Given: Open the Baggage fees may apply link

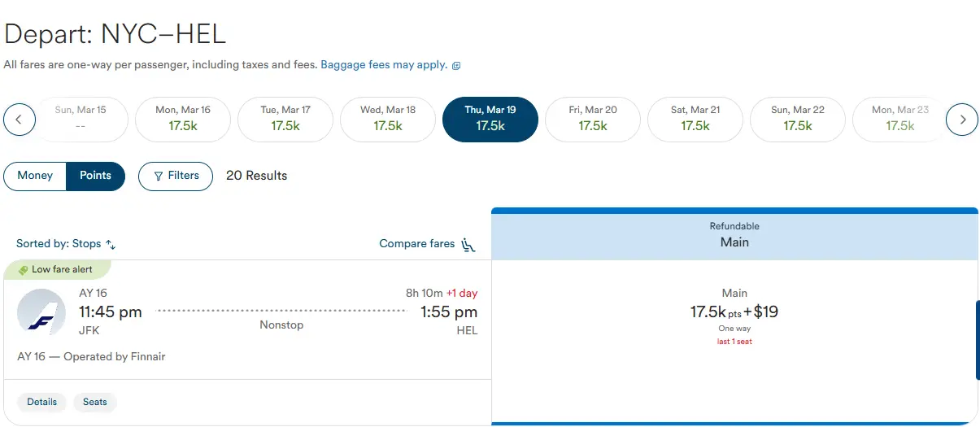Looking at the screenshot, I should coord(384,65).
